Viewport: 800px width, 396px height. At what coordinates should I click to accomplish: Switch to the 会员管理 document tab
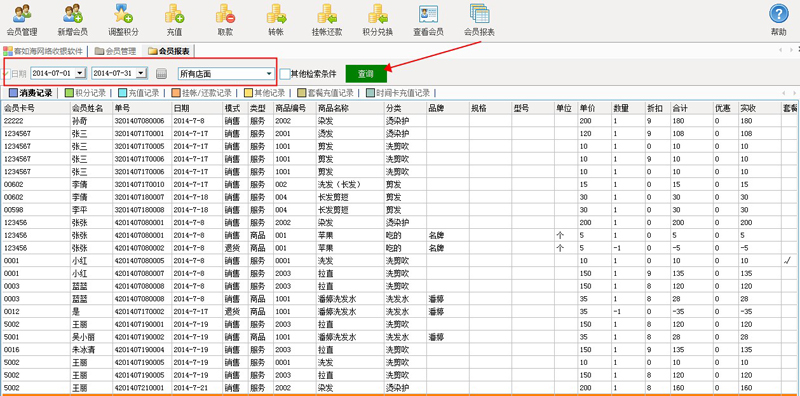pos(115,51)
